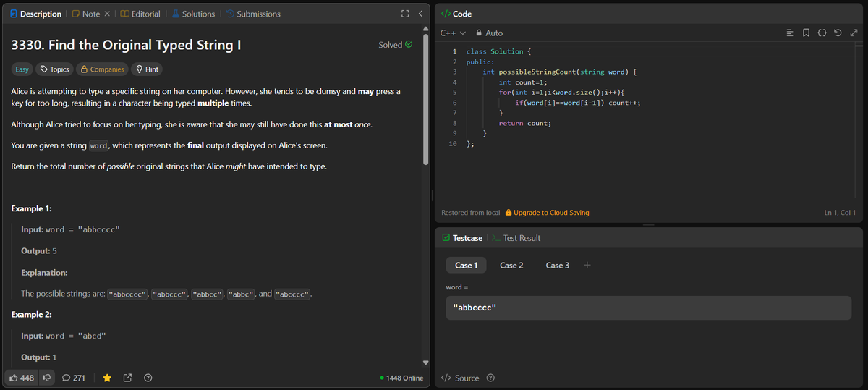This screenshot has width=868, height=390.
Task: Click the Easy difficulty tag
Action: coord(22,69)
